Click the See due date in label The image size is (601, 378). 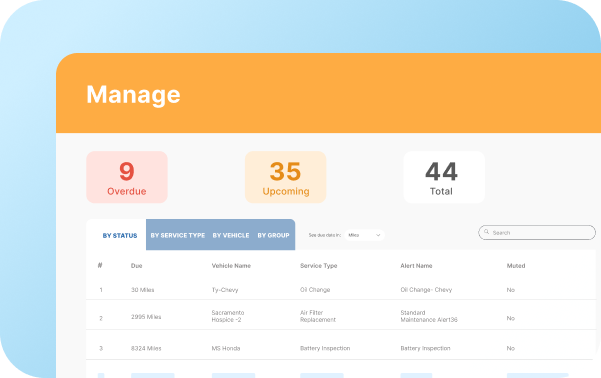[x=325, y=235]
